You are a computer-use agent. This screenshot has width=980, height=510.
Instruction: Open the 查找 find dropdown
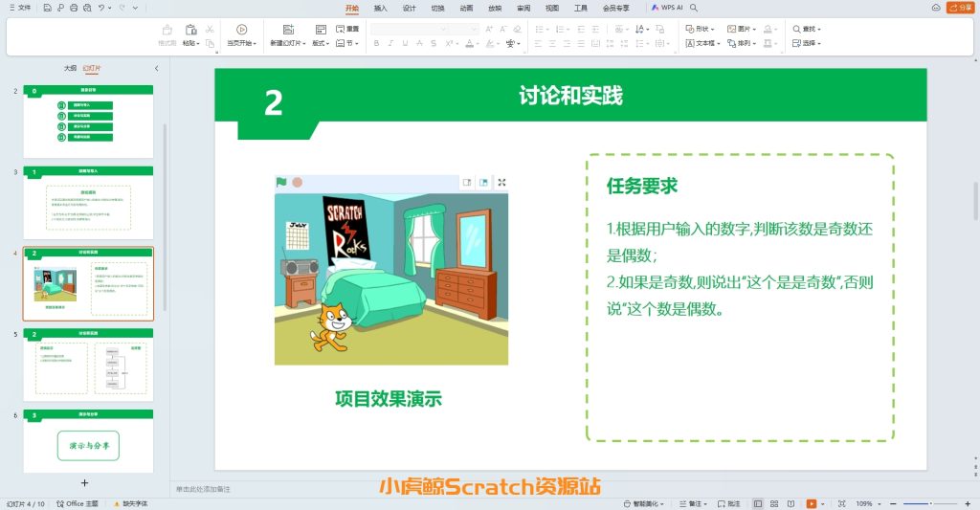806,29
